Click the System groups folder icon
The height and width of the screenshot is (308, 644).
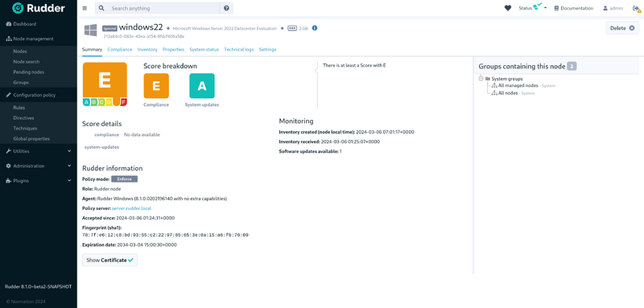coord(488,78)
